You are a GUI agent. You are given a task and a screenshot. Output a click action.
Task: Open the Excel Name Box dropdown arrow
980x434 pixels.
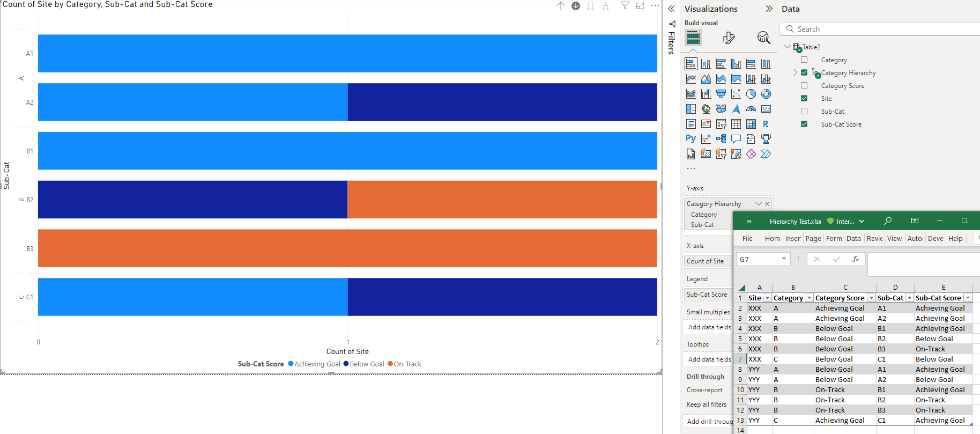[x=784, y=259]
